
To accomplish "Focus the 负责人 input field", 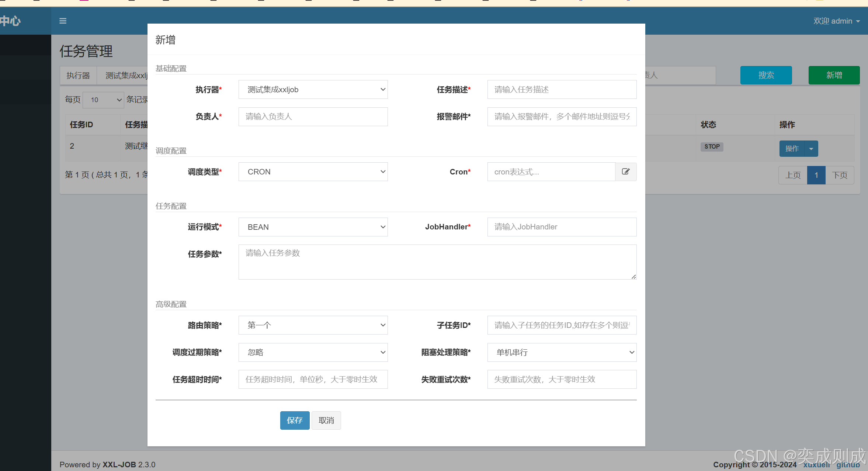I will click(313, 117).
